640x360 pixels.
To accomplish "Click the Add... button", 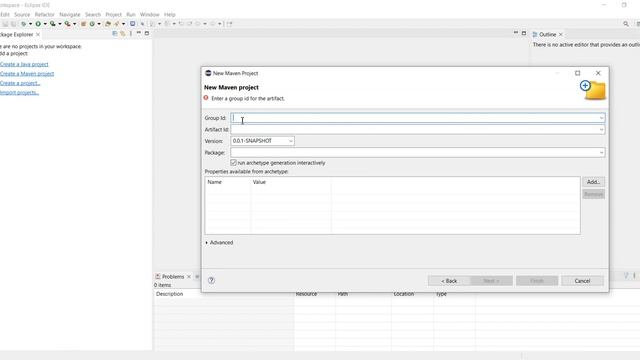I will click(x=593, y=182).
